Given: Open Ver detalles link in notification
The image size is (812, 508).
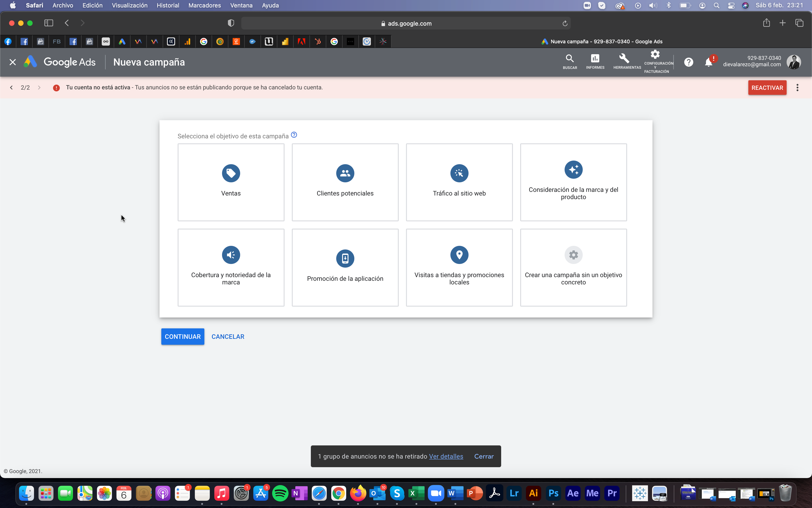Looking at the screenshot, I should 446,456.
